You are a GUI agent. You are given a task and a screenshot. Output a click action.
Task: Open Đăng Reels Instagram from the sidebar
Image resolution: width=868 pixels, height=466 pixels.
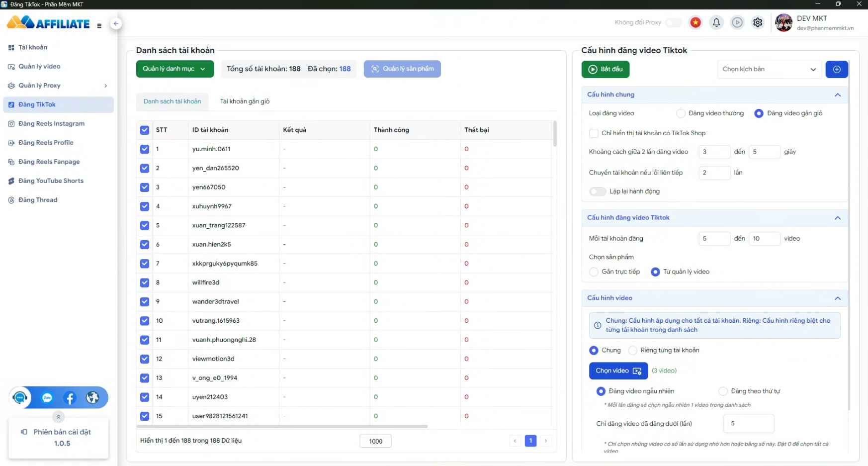[51, 123]
